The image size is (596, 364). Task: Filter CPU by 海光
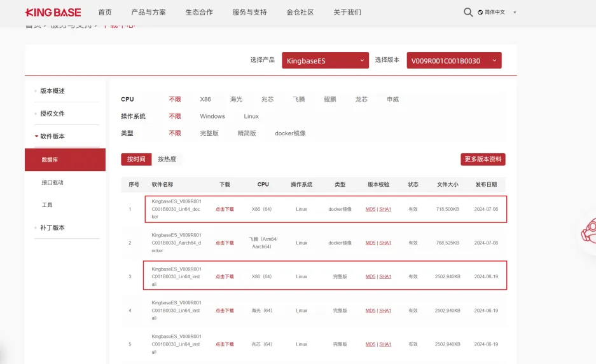click(x=236, y=99)
